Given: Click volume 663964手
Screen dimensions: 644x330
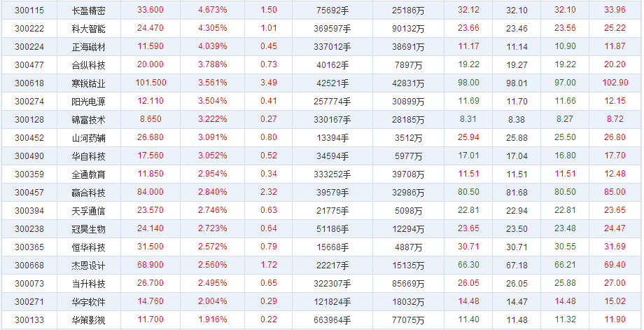Looking at the screenshot, I should [x=333, y=319].
